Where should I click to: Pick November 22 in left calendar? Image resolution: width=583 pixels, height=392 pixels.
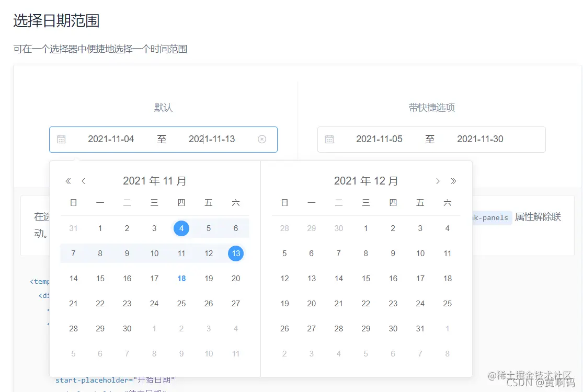100,304
